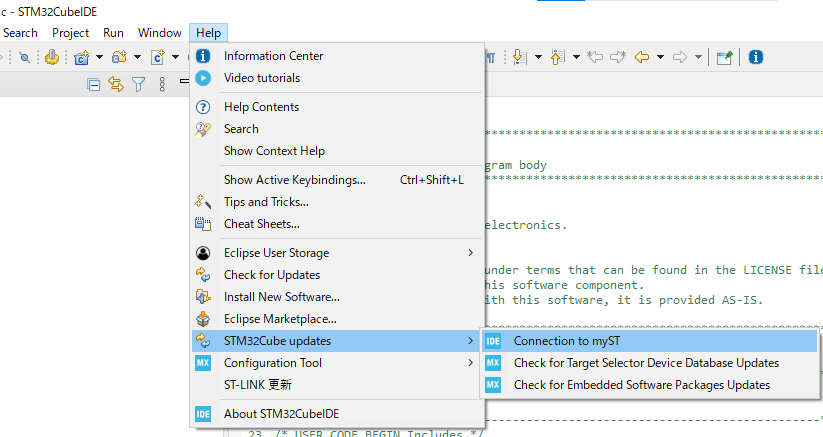Click the Forward navigation arrow
The height and width of the screenshot is (437, 823).
pos(680,57)
